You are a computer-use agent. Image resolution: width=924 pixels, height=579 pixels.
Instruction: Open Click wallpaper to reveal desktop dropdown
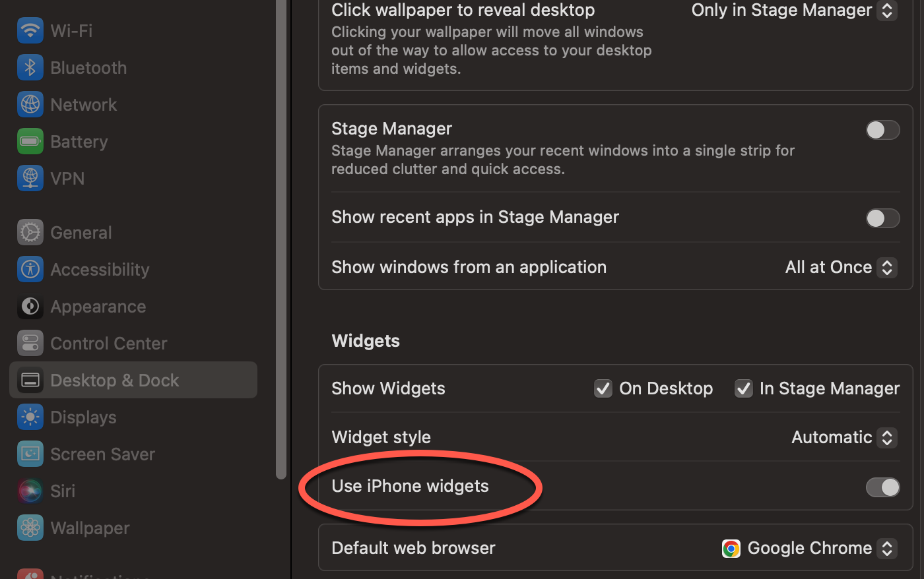793,11
